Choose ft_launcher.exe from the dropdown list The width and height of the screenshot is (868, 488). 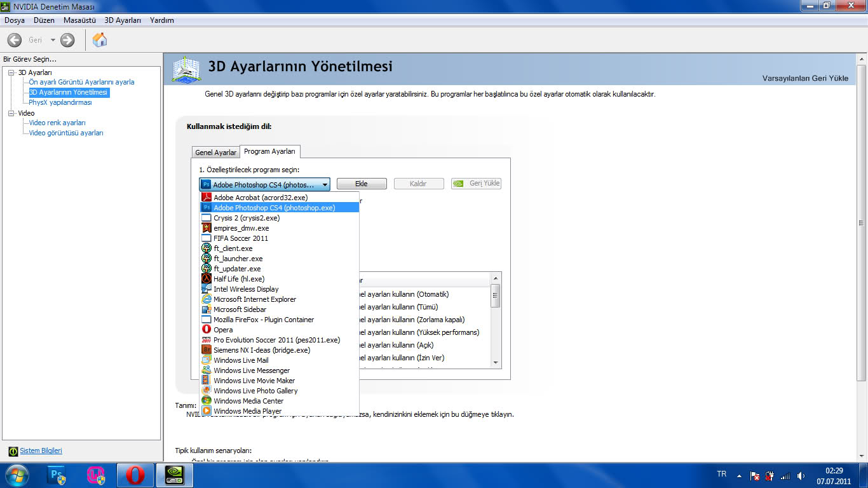[x=280, y=259]
